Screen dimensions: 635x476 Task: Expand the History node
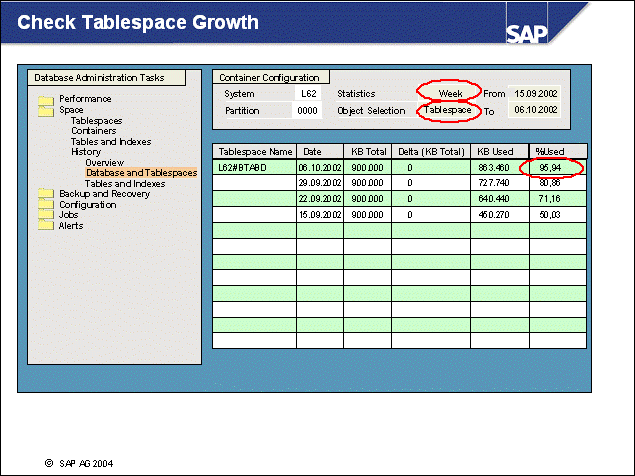[x=85, y=152]
